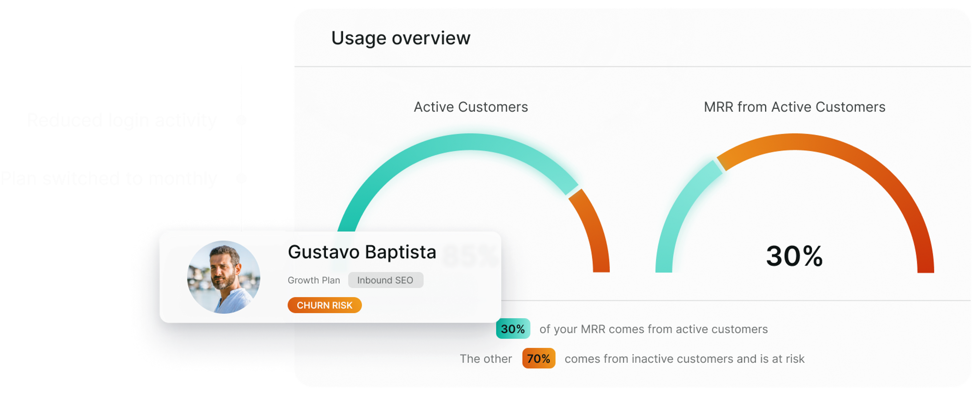
Task: Click the timeline dot beside 'Reduced login activity'
Action: coord(241,120)
